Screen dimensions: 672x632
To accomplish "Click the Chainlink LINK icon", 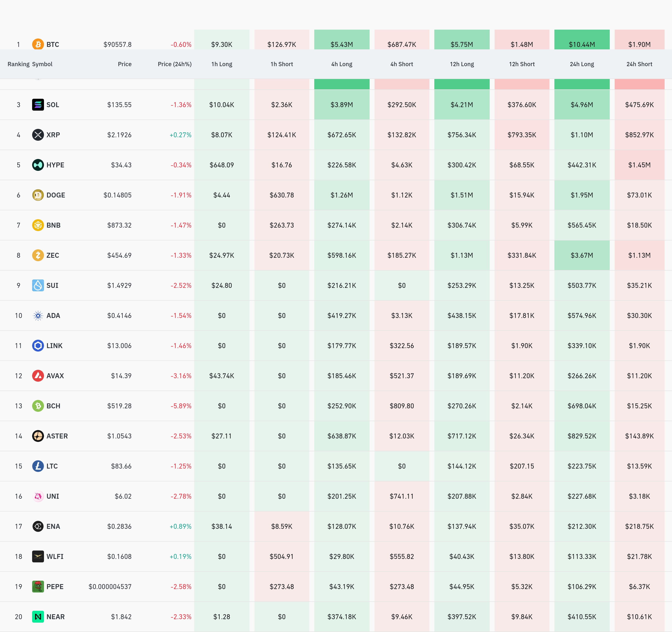I will coord(38,346).
